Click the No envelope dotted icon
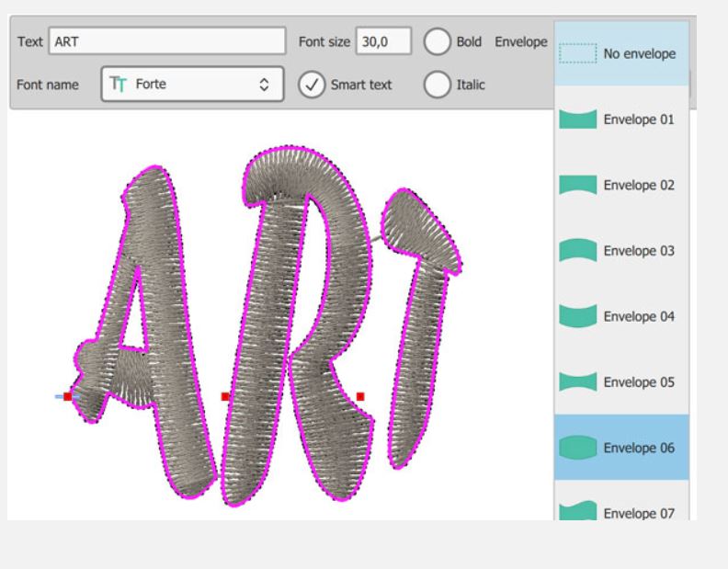Viewport: 728px width, 569px height. (x=577, y=54)
